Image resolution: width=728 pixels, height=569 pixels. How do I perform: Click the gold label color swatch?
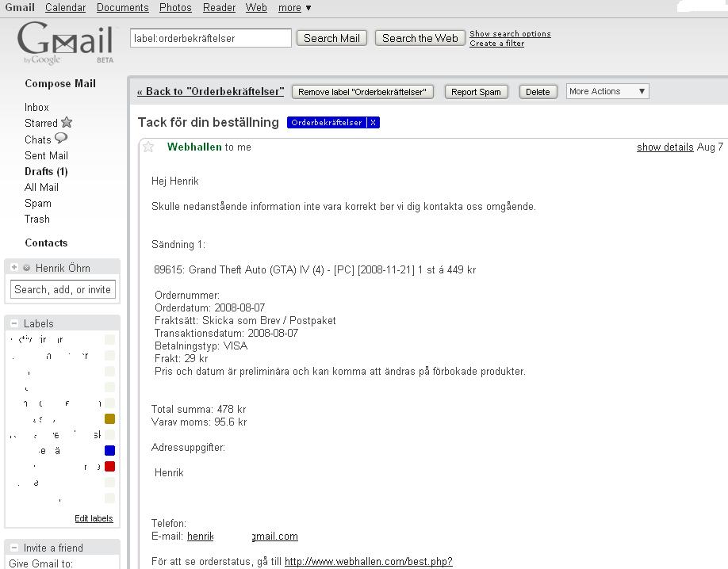(x=109, y=418)
